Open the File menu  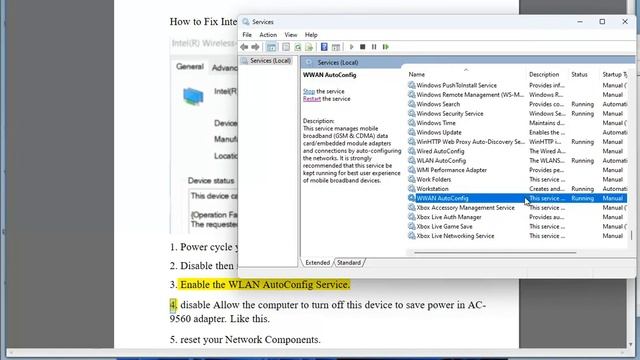[247, 35]
